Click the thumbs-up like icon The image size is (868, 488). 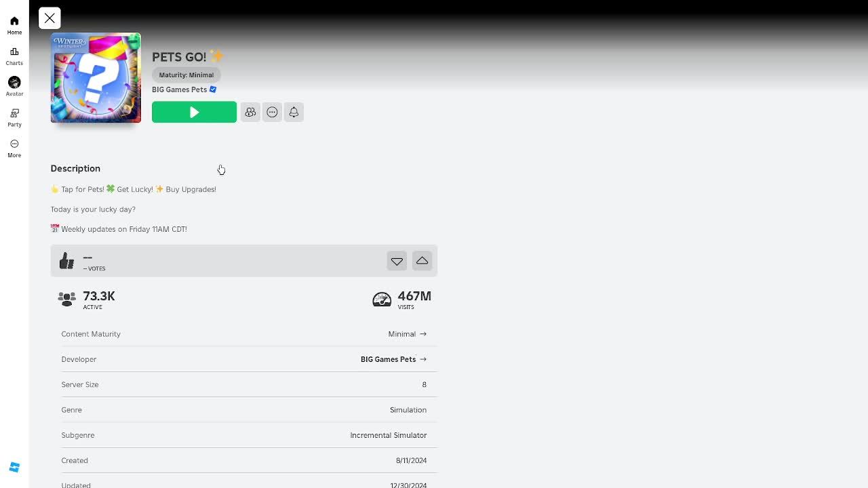point(66,261)
